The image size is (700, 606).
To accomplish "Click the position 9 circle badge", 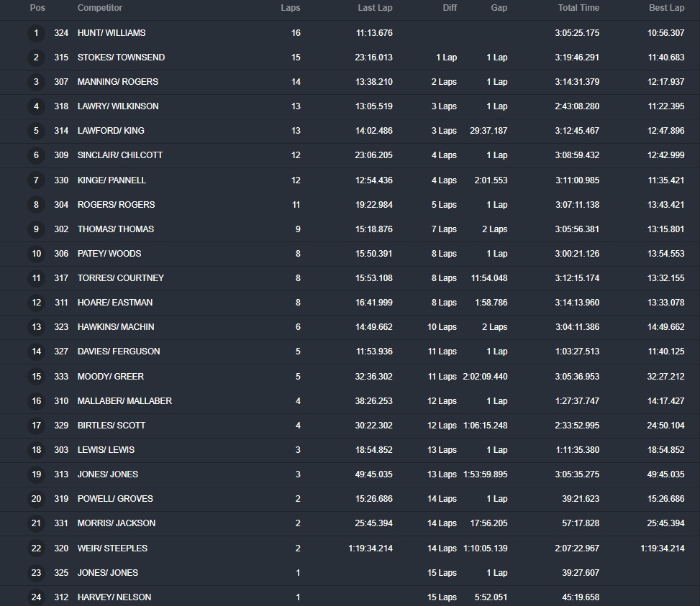I will click(x=37, y=229).
